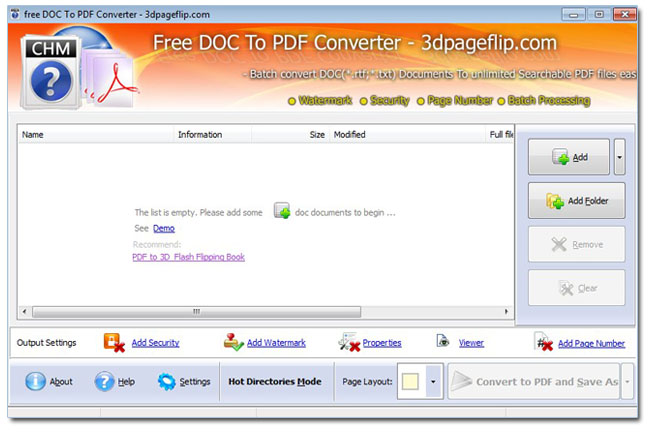Click the Add Security link
Image resolution: width=650 pixels, height=433 pixels.
[x=155, y=343]
